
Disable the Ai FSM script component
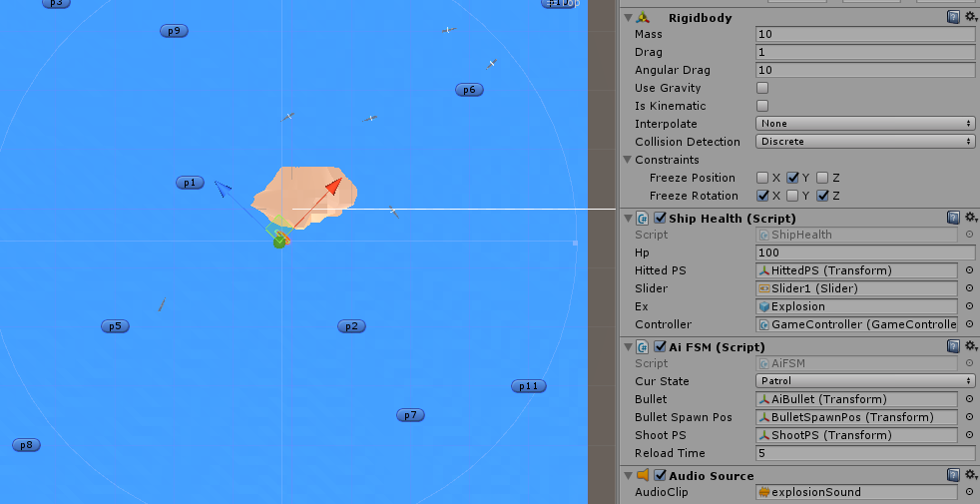(x=660, y=346)
